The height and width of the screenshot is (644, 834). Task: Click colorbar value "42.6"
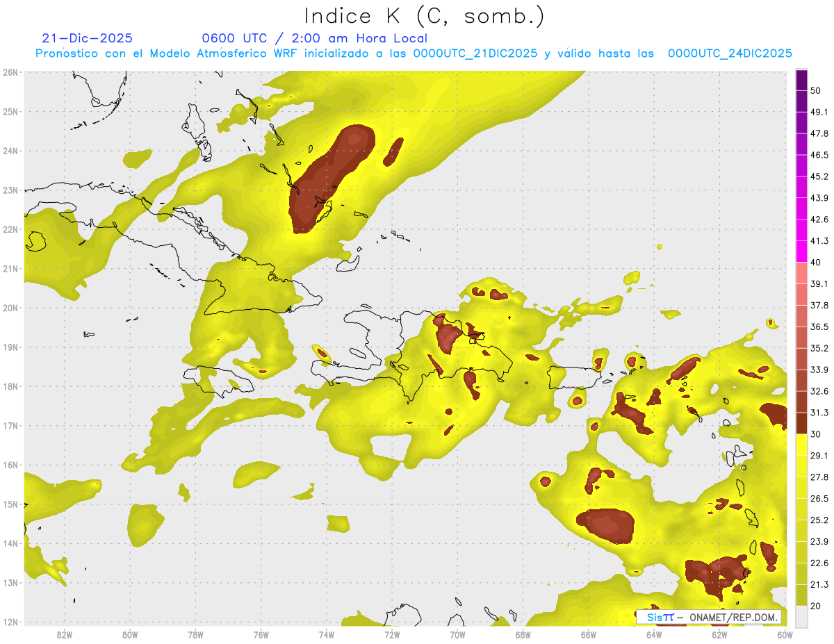(819, 220)
